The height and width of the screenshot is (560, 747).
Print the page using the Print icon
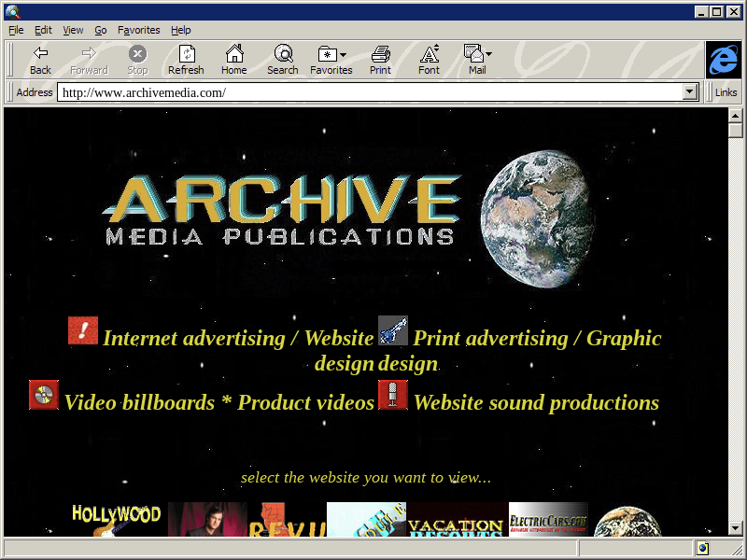(380, 60)
